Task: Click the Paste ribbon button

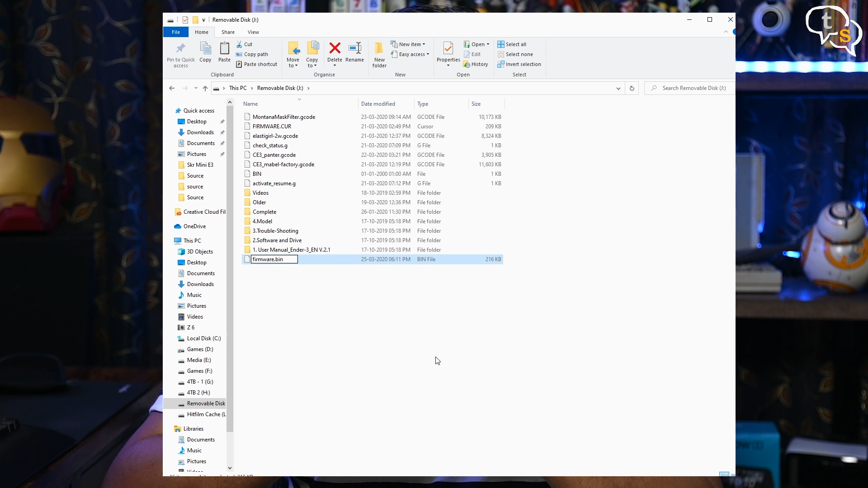Action: (224, 52)
